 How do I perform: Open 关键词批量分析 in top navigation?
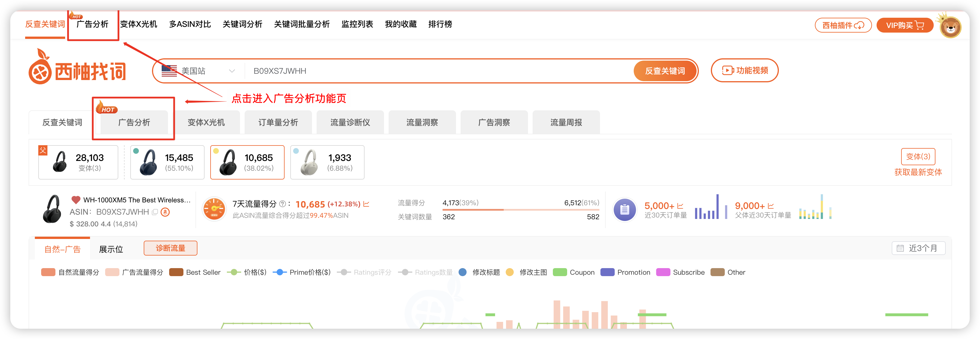[x=302, y=24]
